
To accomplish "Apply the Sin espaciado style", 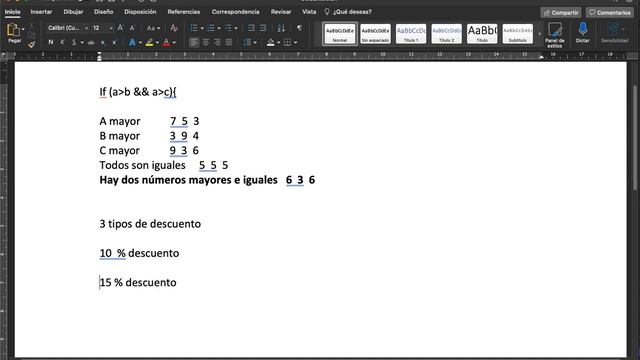I will [x=375, y=33].
